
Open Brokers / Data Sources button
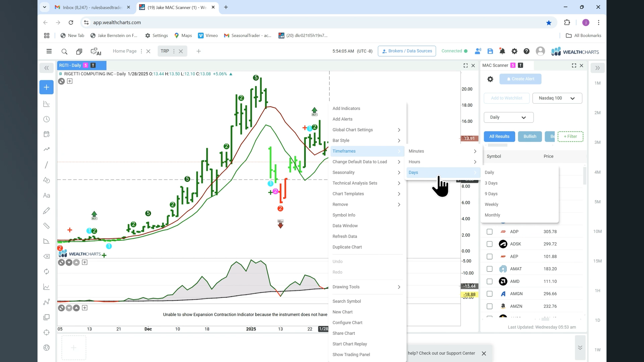click(407, 51)
